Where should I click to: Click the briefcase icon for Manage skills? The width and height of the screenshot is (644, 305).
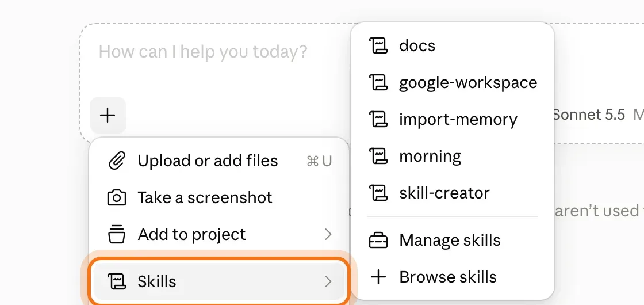(378, 241)
